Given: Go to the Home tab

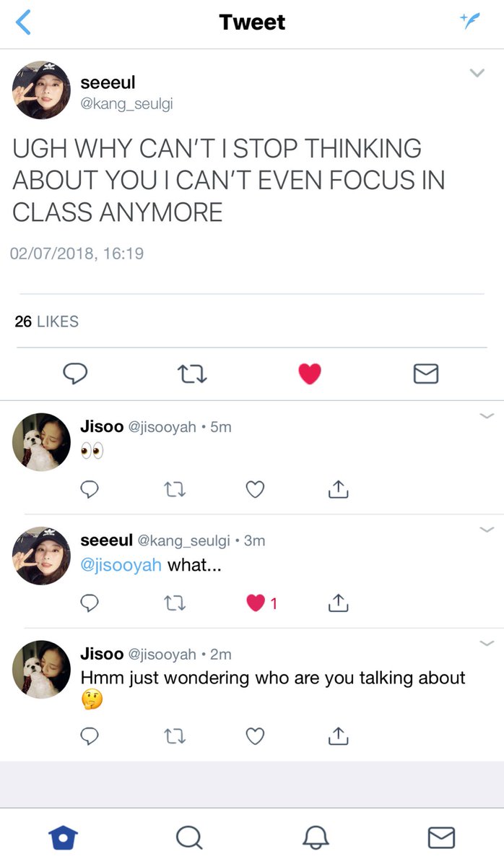Looking at the screenshot, I should 63,837.
